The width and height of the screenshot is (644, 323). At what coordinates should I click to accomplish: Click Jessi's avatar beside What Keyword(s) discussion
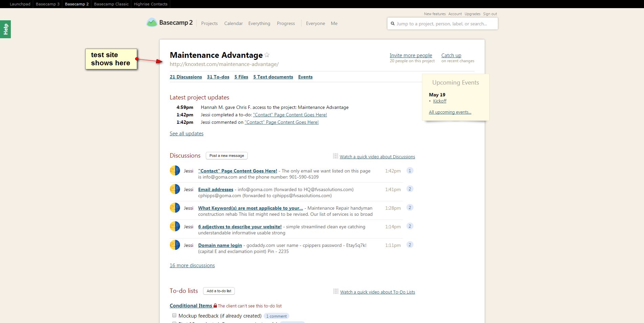click(175, 208)
